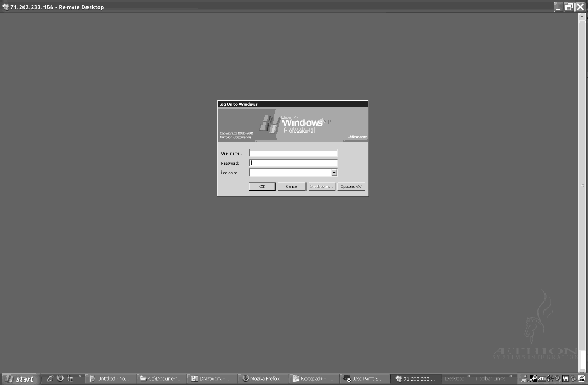Click inside the Log on to combo box
Image resolution: width=588 pixels, height=385 pixels.
click(x=290, y=172)
